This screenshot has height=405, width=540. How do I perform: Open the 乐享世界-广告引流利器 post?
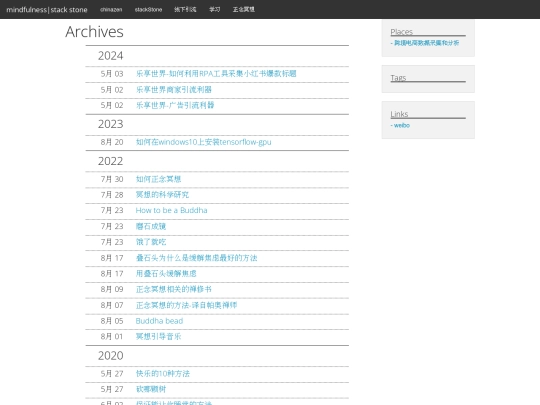[175, 105]
